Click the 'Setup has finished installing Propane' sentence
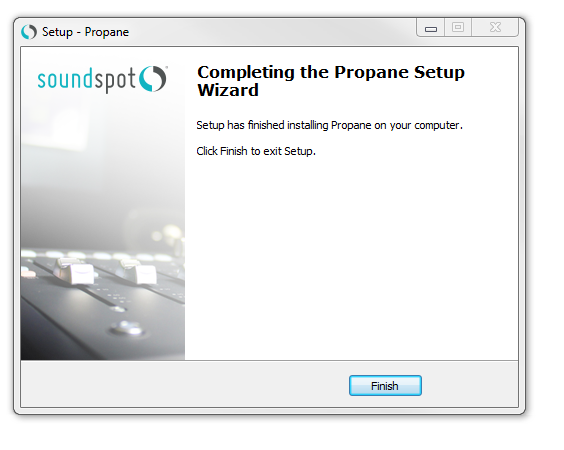564x450 pixels. [329, 125]
